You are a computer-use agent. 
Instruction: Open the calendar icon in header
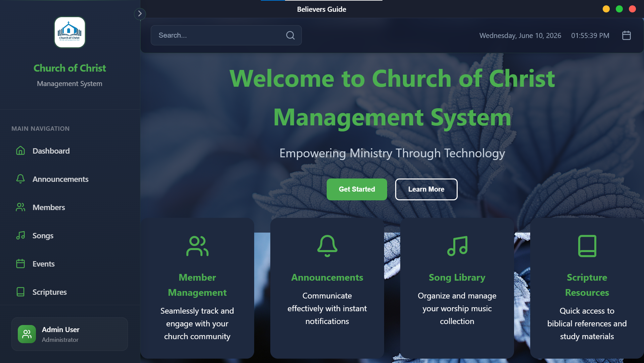[x=627, y=35]
